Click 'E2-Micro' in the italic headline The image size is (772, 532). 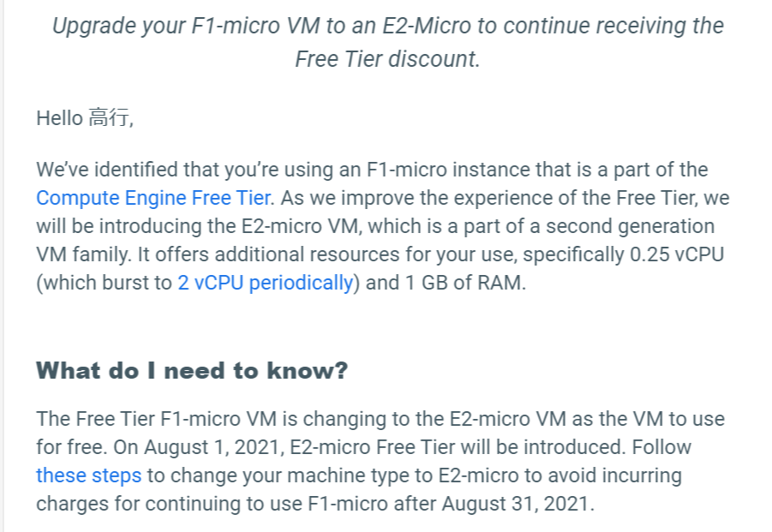click(427, 26)
